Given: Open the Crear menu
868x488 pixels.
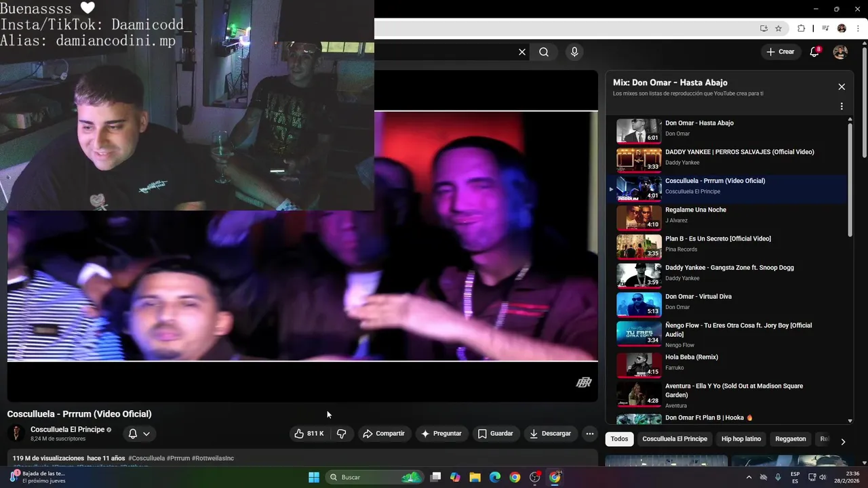Looking at the screenshot, I should point(780,52).
